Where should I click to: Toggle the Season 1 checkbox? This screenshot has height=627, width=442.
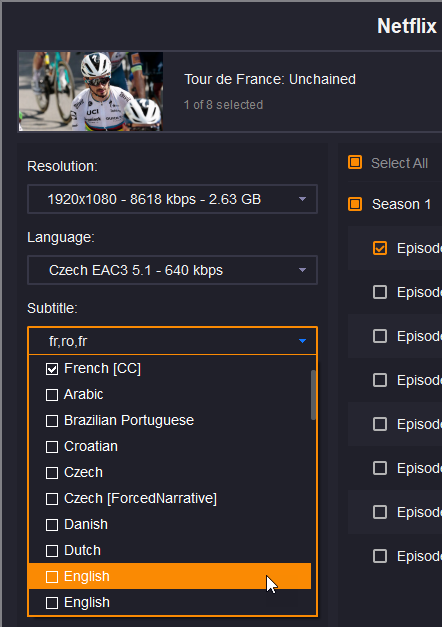coord(355,204)
